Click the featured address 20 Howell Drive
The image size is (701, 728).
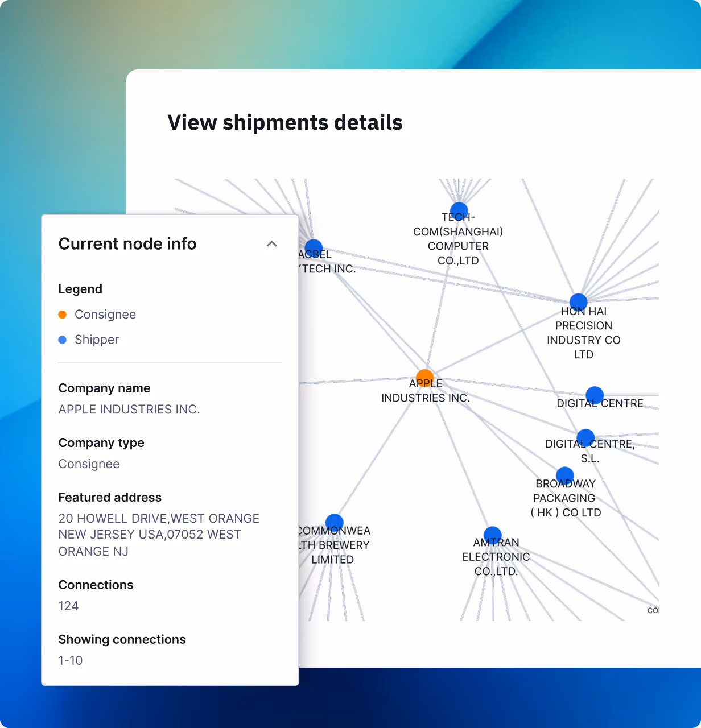click(x=159, y=535)
